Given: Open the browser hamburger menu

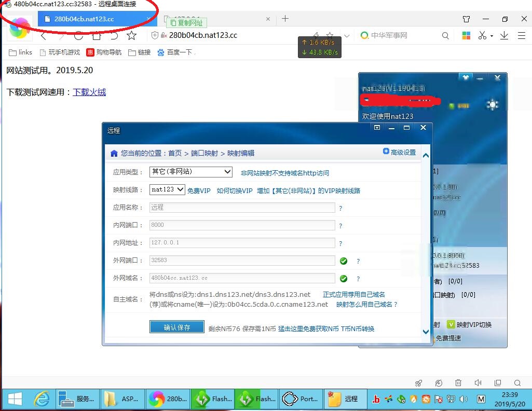Looking at the screenshot, I should (x=522, y=35).
